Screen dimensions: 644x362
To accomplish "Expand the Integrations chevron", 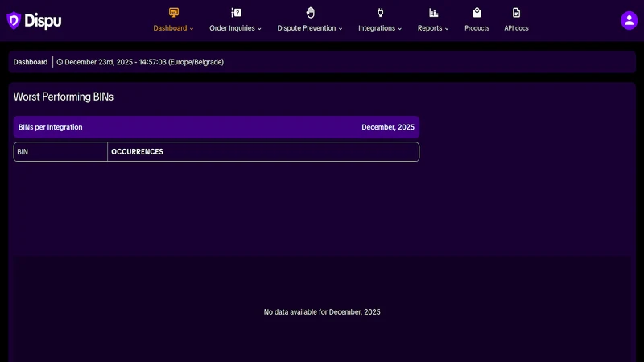I will click(x=399, y=29).
